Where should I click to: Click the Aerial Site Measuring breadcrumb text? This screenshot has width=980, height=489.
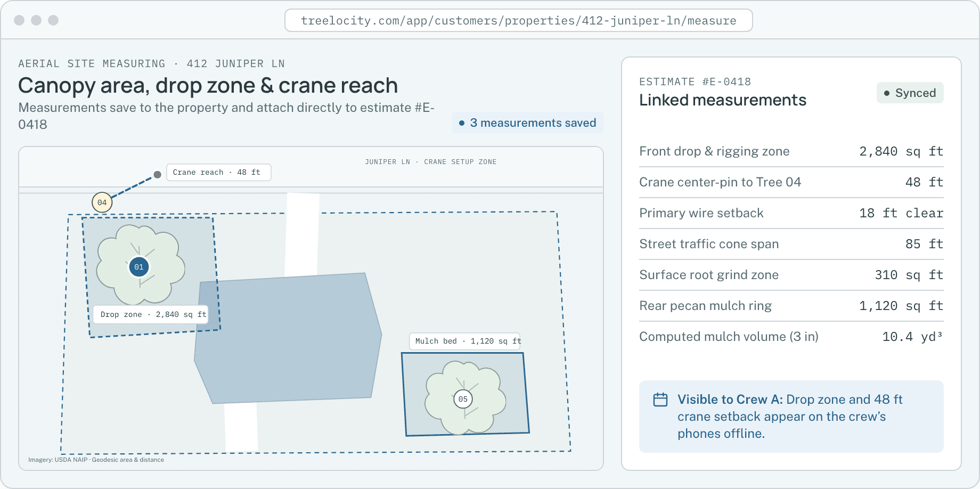(151, 64)
